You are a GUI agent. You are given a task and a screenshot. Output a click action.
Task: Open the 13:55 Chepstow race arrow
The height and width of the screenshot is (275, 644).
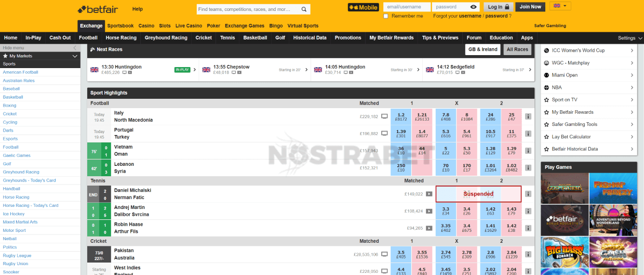pyautogui.click(x=306, y=70)
